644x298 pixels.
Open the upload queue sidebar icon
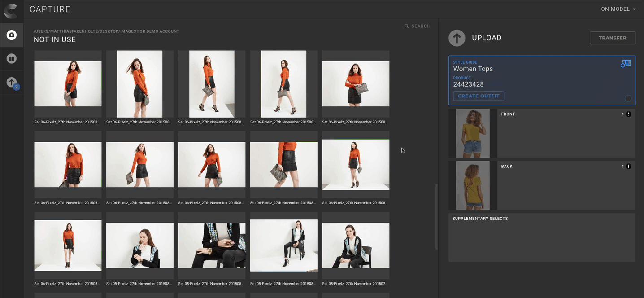point(12,83)
